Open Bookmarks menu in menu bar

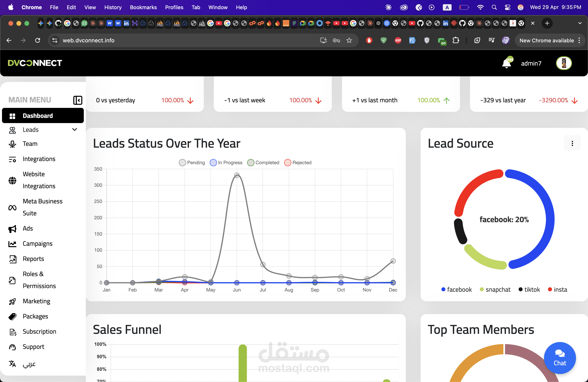pyautogui.click(x=143, y=7)
